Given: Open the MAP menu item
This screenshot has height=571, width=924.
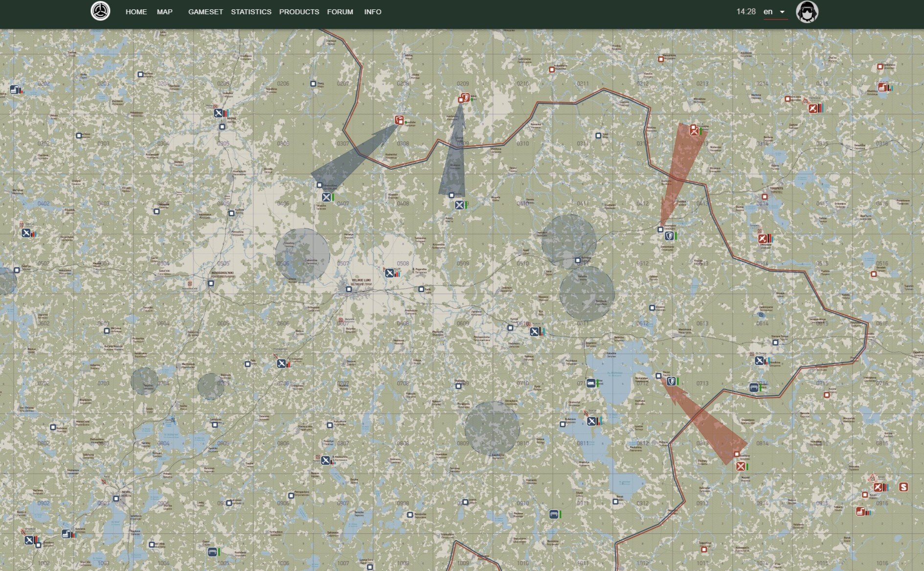Looking at the screenshot, I should click(x=164, y=12).
